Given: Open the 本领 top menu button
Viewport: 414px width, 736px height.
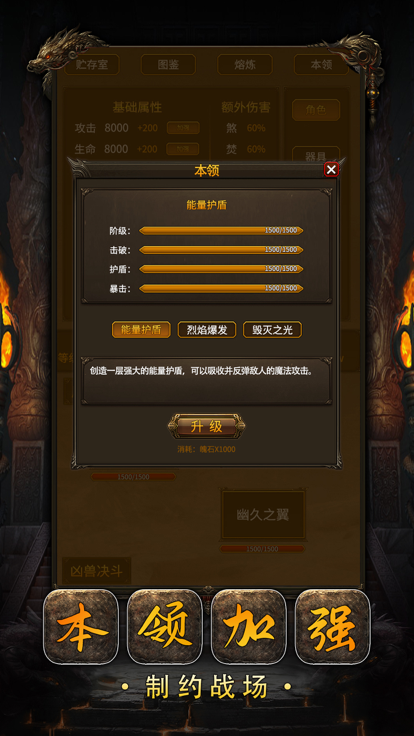Looking at the screenshot, I should (x=322, y=65).
